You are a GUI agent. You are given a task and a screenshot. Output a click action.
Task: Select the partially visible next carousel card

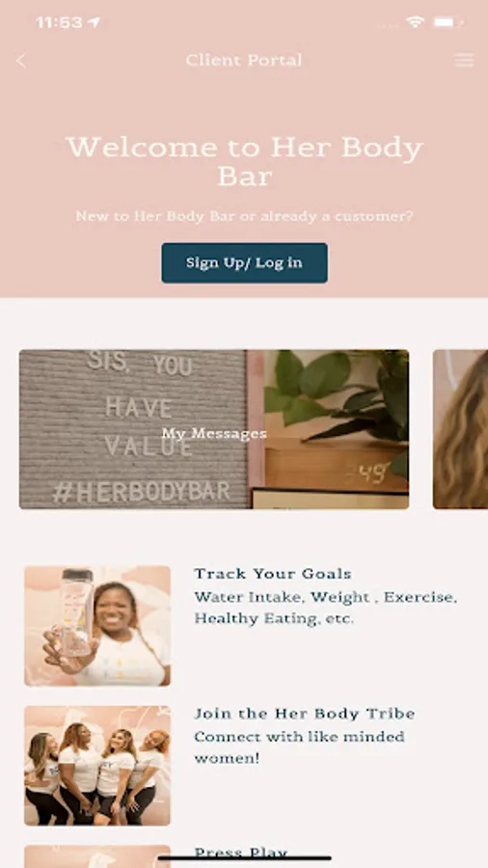click(460, 429)
